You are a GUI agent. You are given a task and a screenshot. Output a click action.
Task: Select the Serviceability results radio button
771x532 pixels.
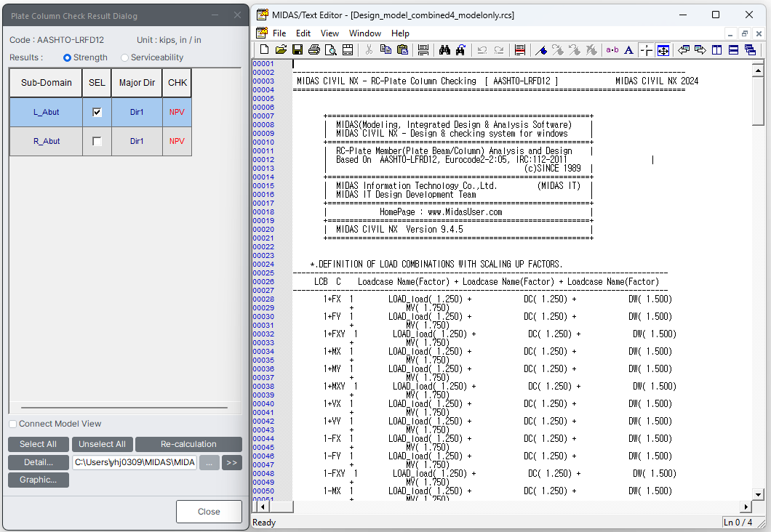tap(125, 57)
